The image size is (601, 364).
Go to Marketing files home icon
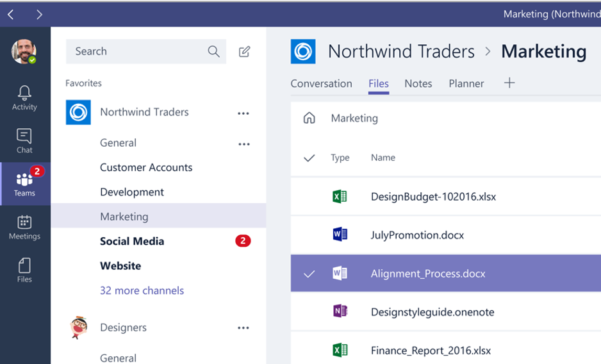309,118
